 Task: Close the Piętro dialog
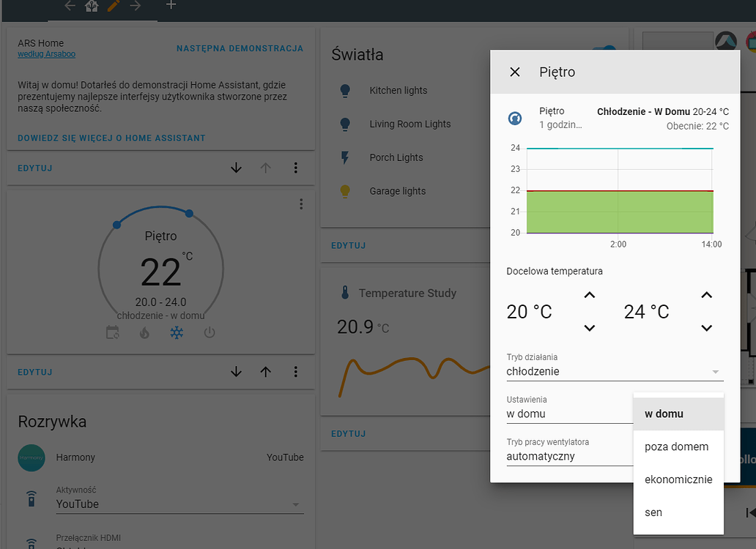pos(514,72)
